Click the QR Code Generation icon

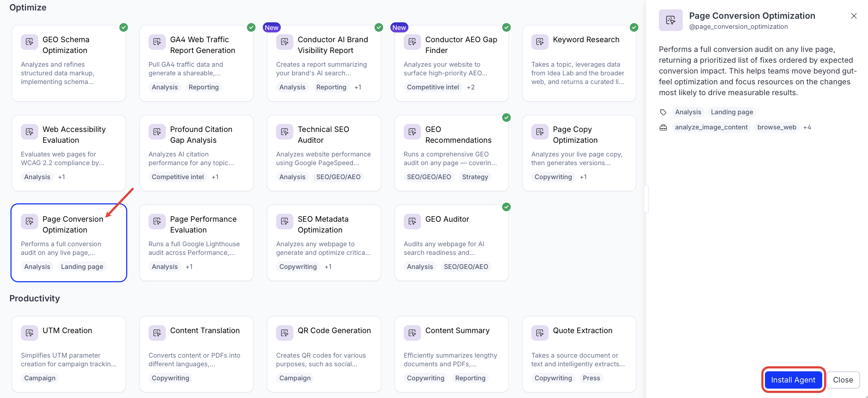285,333
